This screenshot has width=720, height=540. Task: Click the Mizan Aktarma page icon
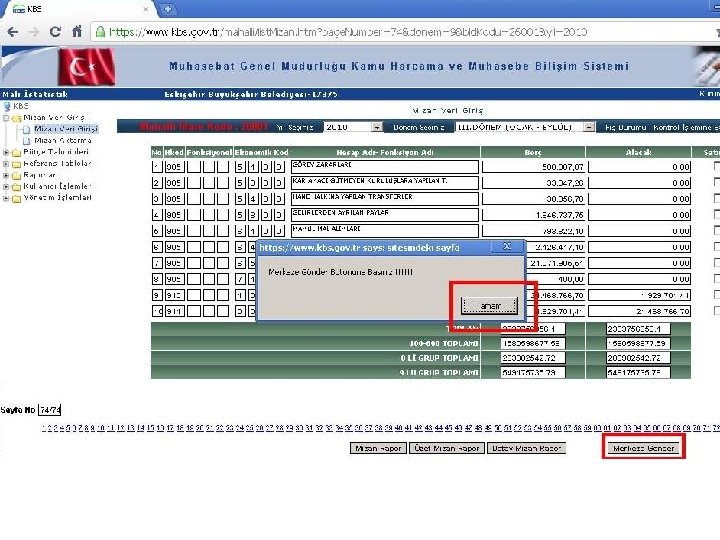(27, 141)
